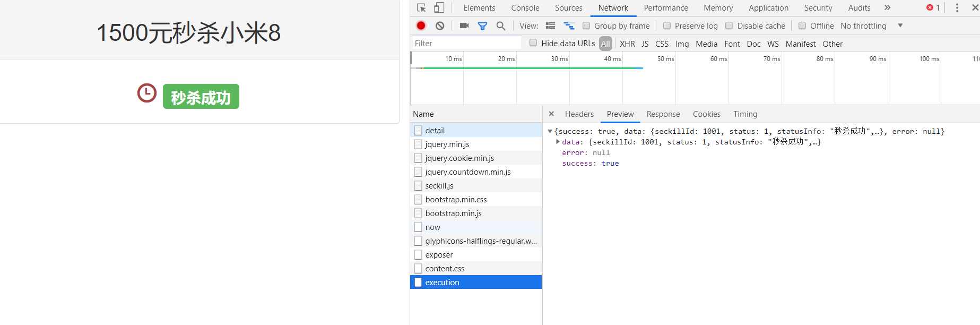Click the 50 ms timeline marker

665,59
